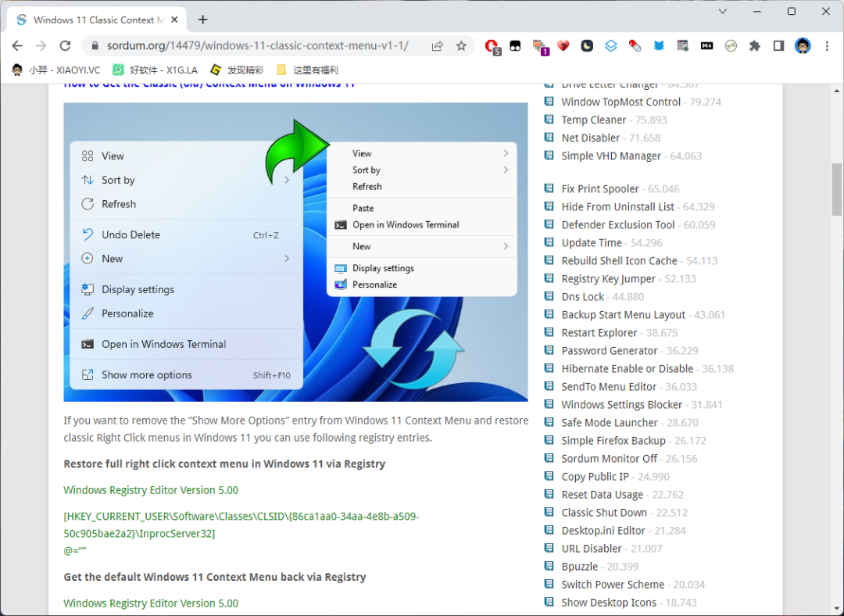This screenshot has height=616, width=844.
Task: Open the new tab plus button
Action: coord(203,20)
